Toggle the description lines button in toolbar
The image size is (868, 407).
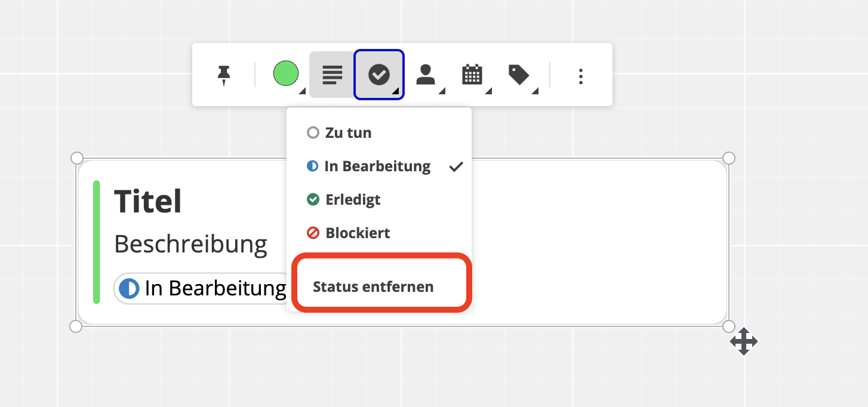pyautogui.click(x=332, y=75)
